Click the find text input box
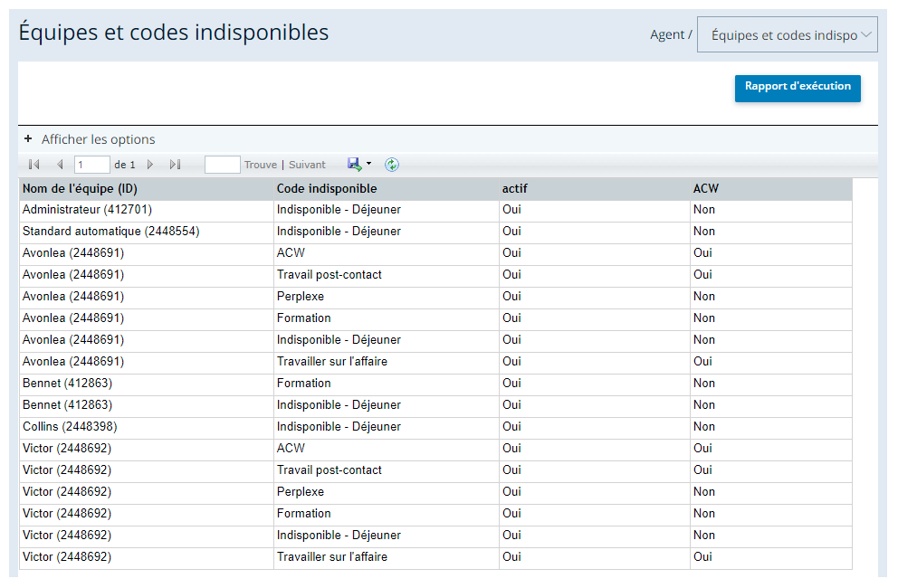 (222, 165)
